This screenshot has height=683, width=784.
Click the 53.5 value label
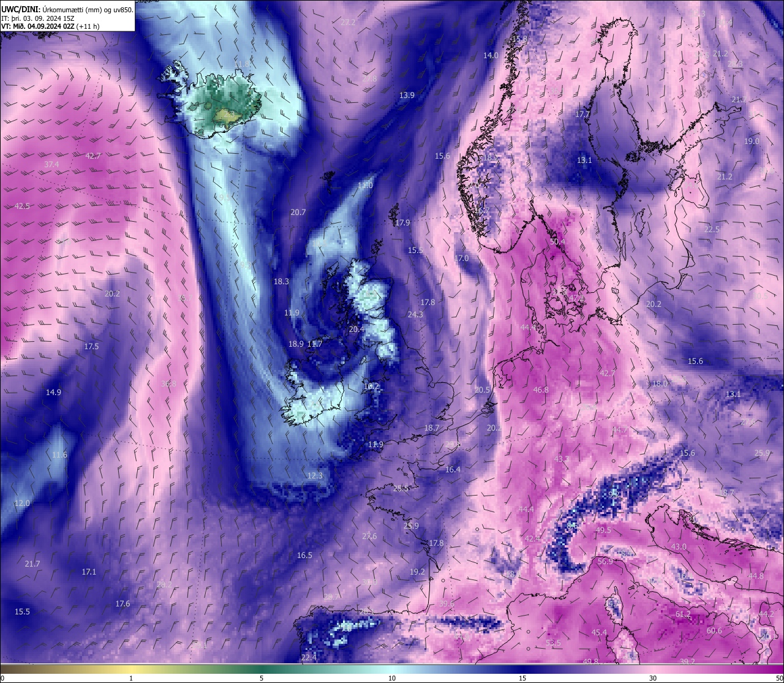pyautogui.click(x=553, y=643)
